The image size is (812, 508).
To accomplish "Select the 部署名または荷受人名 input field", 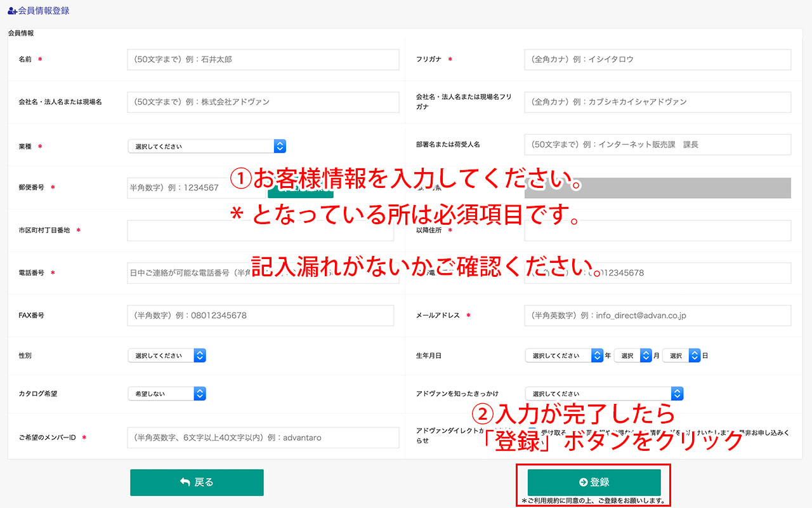I will click(x=657, y=144).
